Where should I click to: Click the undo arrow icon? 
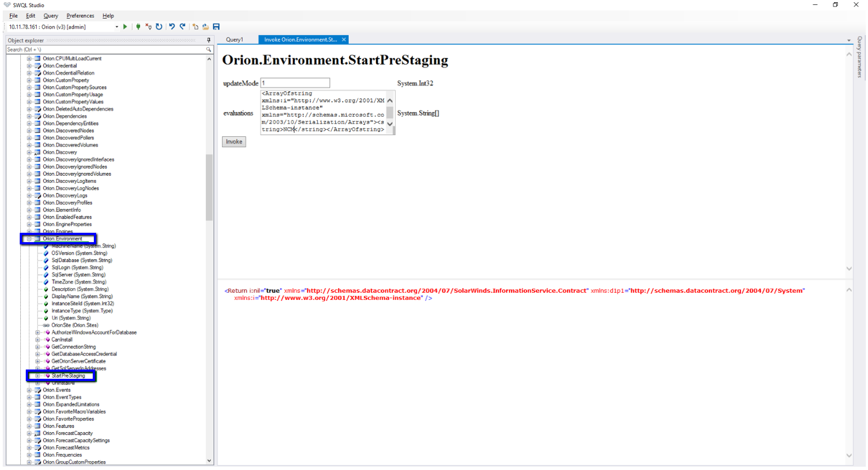click(172, 26)
